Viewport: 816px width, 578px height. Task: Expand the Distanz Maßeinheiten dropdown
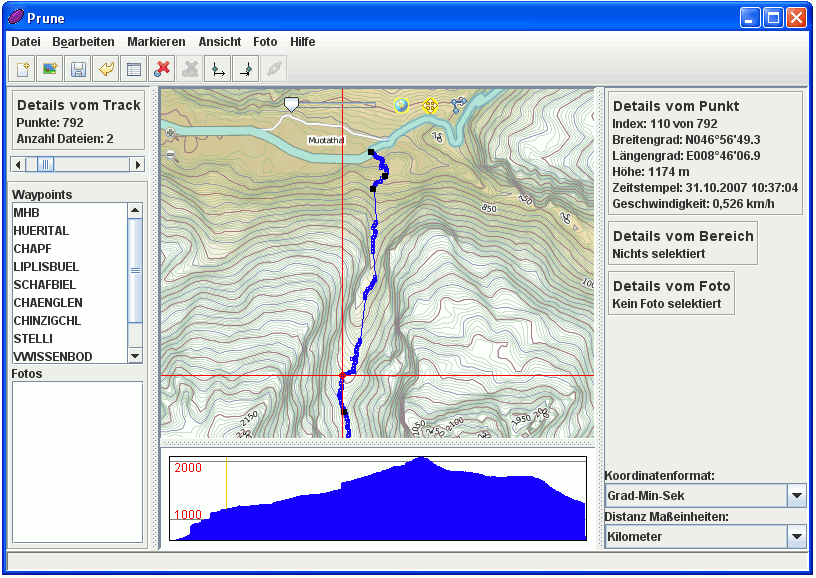(796, 537)
